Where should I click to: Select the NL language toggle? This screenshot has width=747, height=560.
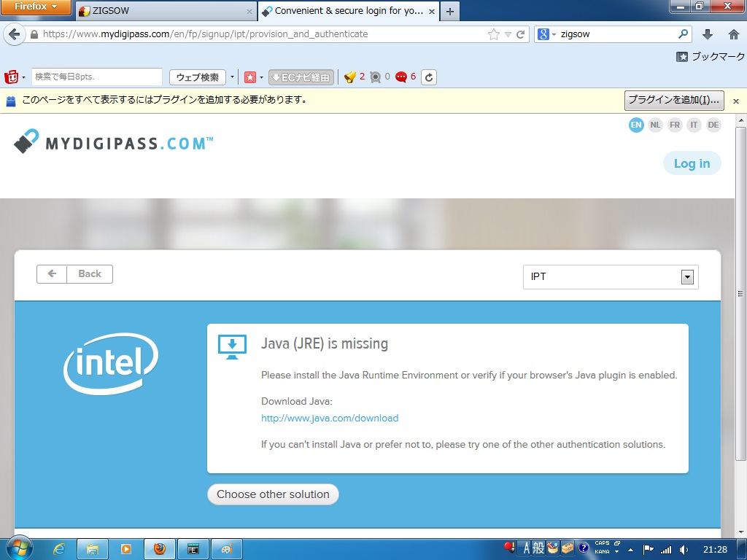(656, 125)
